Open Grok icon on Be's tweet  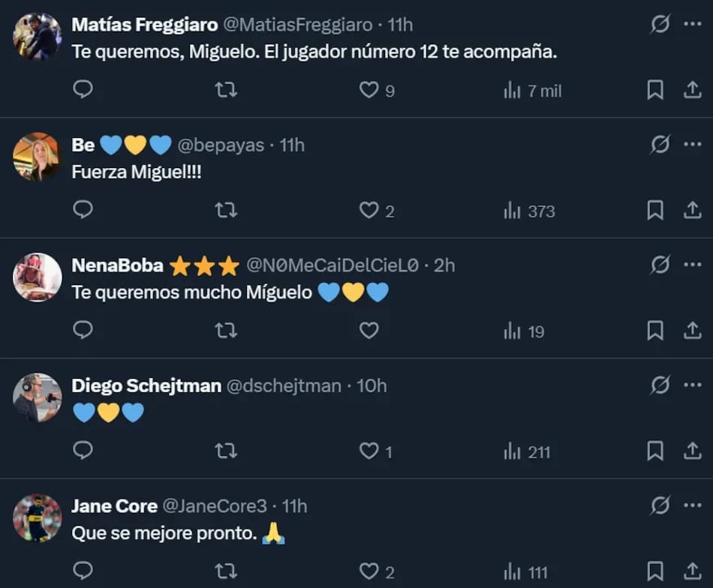(x=660, y=145)
